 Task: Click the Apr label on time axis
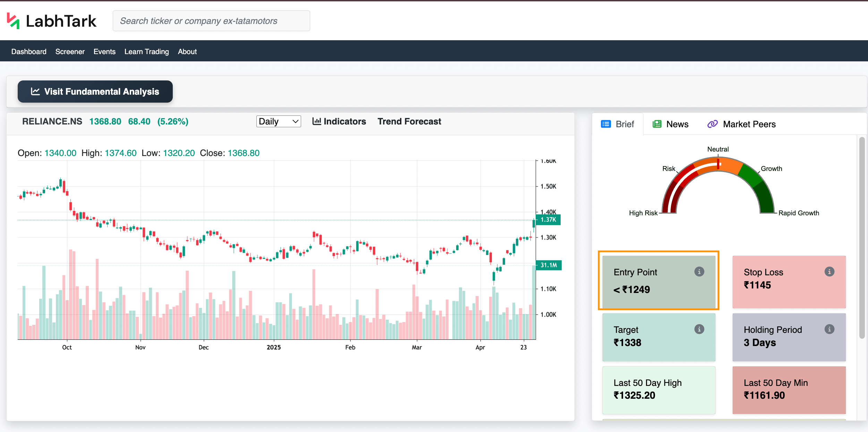click(x=480, y=347)
